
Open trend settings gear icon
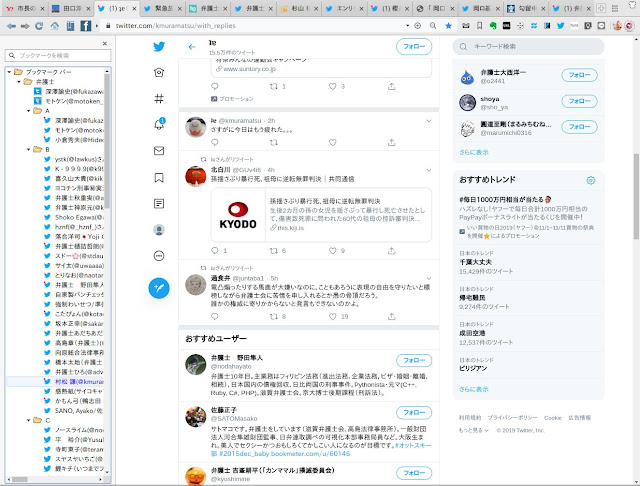(591, 180)
